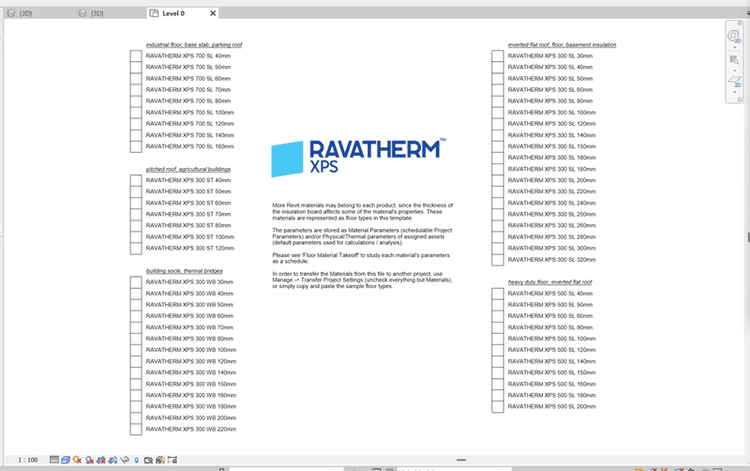Click box beside RAVATHERM XPS 500 SL 40mm
Image resolution: width=750 pixels, height=471 pixels.
pos(498,294)
